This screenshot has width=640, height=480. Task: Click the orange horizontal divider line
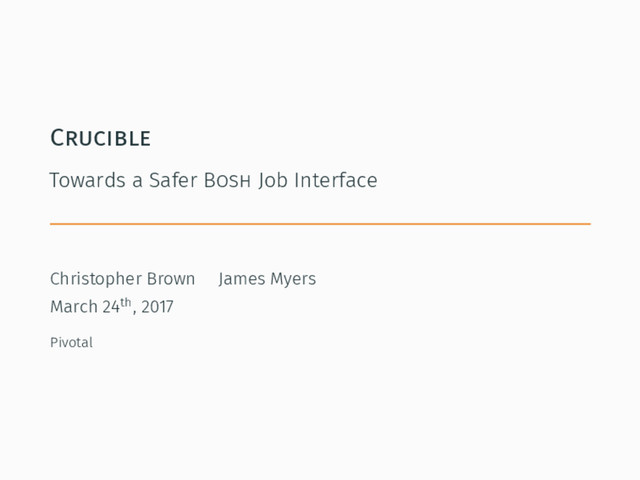320,224
